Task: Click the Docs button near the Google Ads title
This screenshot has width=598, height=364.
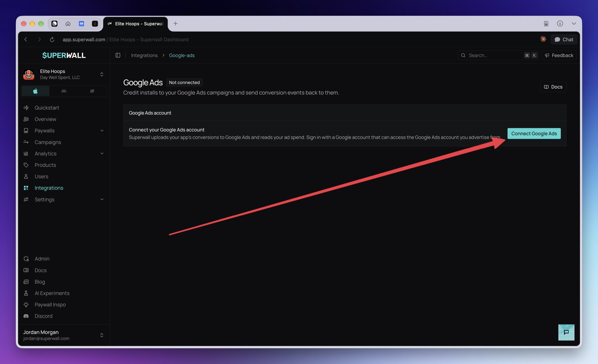Action: pyautogui.click(x=553, y=87)
